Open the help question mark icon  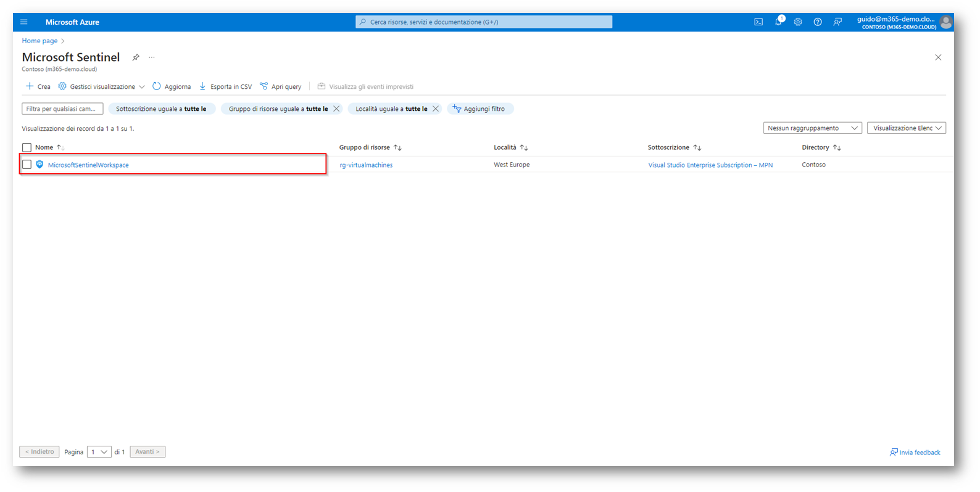point(818,22)
